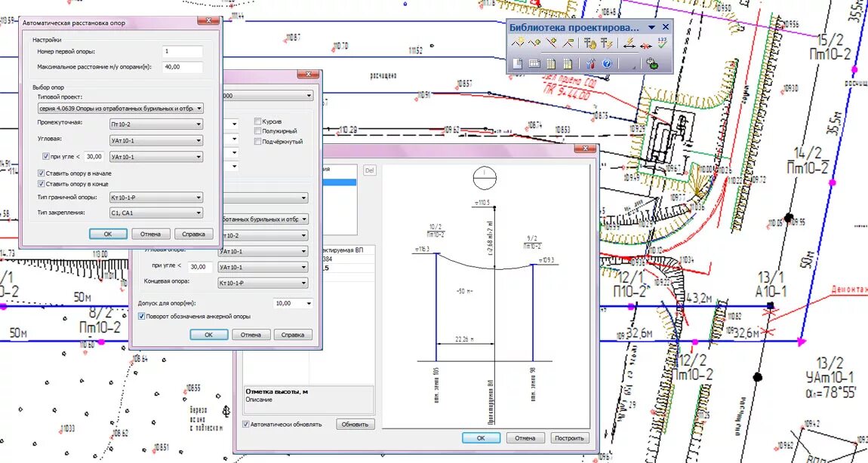868x463 pixels.
Task: Open the table-with-header icon in library toolbar
Action: coord(534,63)
